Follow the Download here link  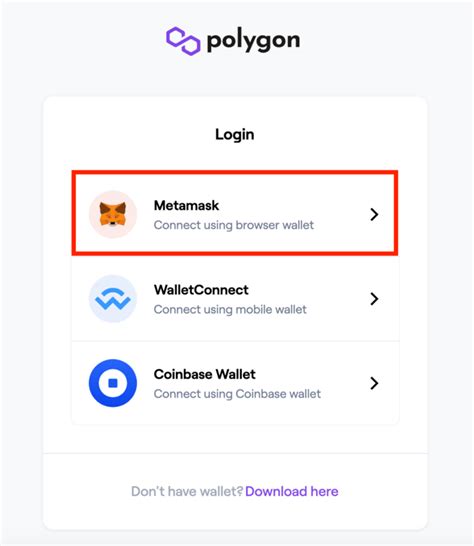tap(292, 491)
